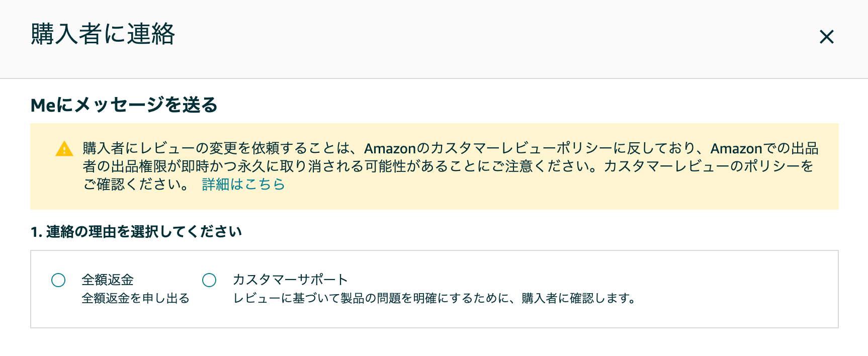The image size is (868, 356).
Task: Select the 全額返金 radio button
Action: [58, 280]
